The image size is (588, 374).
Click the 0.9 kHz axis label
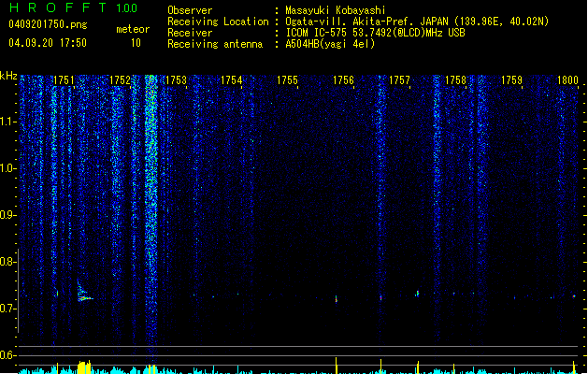[7, 215]
